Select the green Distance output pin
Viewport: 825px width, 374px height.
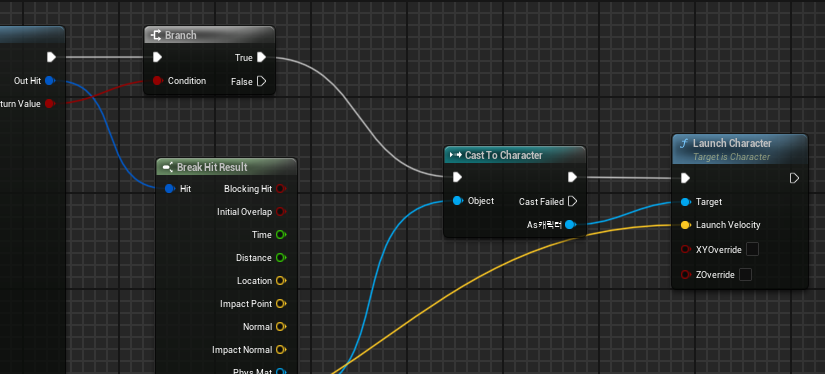click(281, 257)
